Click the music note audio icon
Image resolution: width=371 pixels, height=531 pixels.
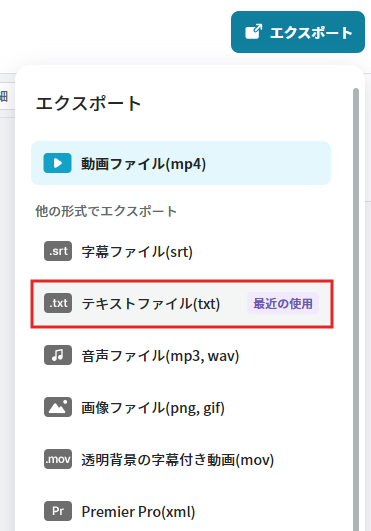pyautogui.click(x=58, y=355)
